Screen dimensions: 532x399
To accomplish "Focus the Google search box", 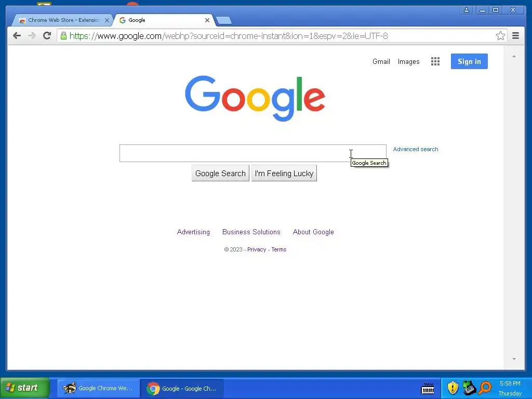I will (253, 153).
